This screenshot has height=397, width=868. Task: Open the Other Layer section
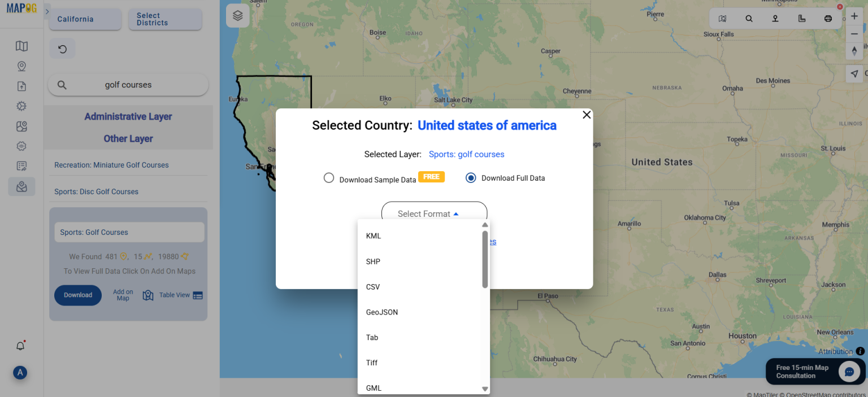coord(128,138)
